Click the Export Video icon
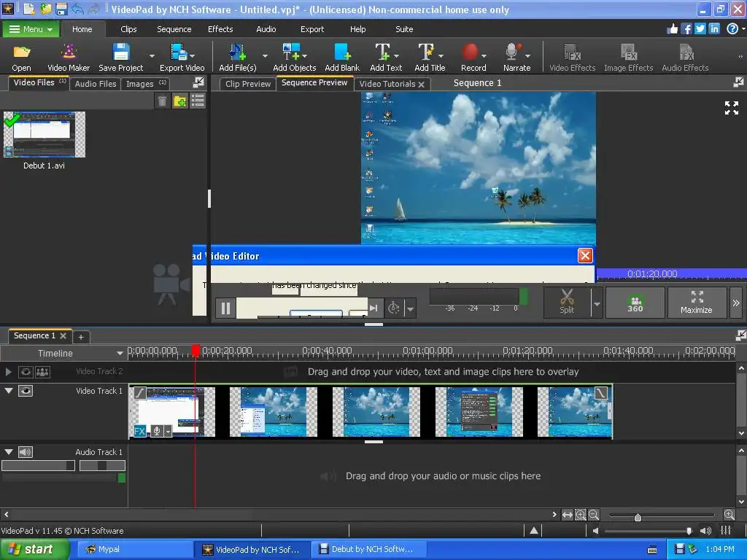This screenshot has height=560, width=747. tap(179, 52)
